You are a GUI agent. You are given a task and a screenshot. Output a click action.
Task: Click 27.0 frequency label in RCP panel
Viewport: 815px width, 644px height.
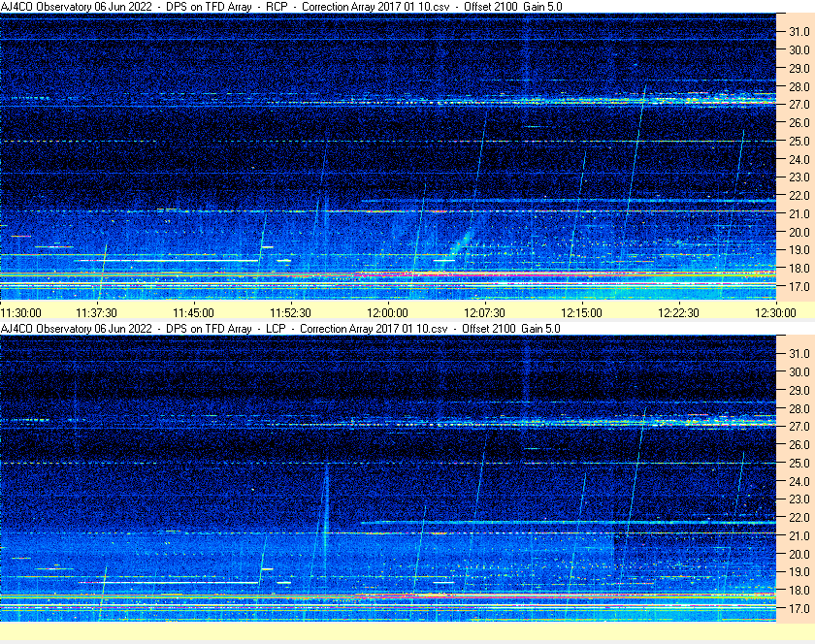[799, 105]
